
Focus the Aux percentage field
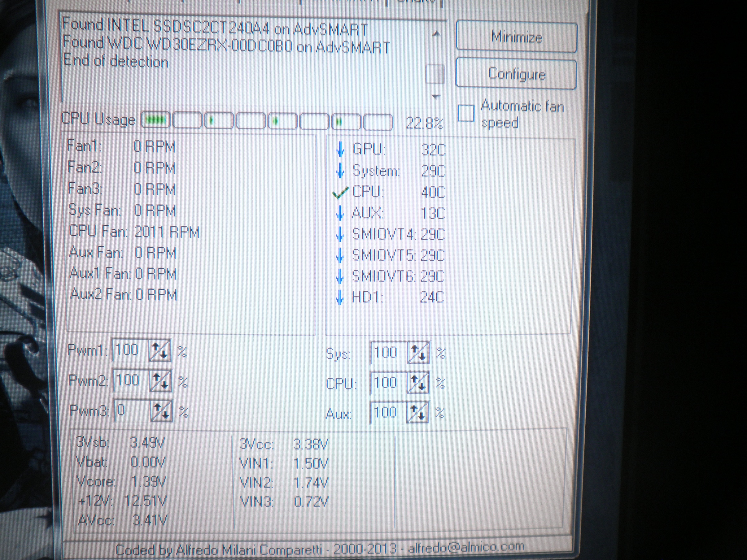(x=388, y=412)
